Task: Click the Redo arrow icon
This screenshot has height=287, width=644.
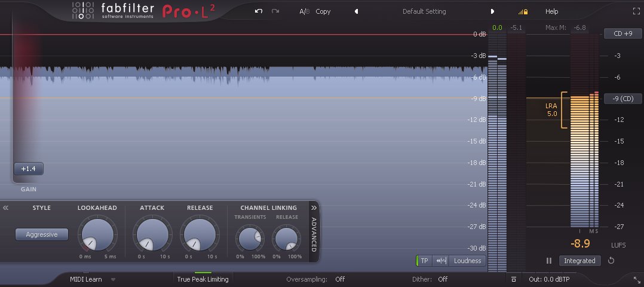Action: [275, 11]
